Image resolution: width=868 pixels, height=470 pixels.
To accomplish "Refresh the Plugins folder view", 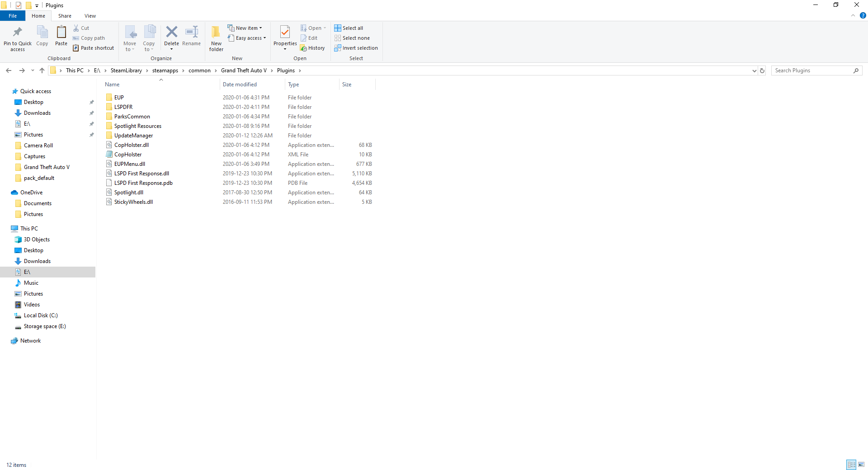I will 762,70.
